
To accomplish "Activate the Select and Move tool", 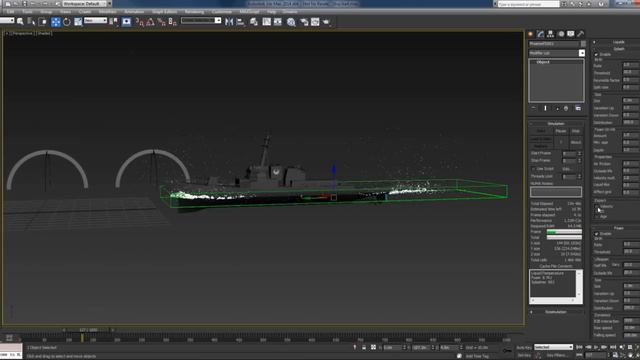I will coord(56,22).
